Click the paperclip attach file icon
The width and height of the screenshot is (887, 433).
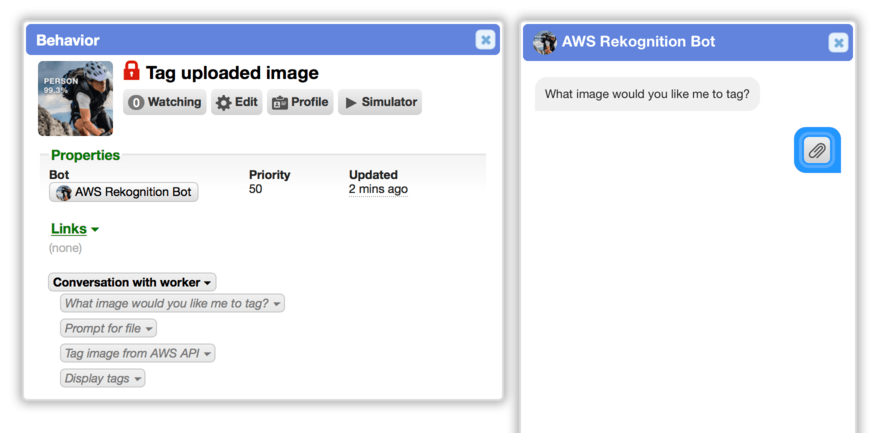pyautogui.click(x=817, y=150)
